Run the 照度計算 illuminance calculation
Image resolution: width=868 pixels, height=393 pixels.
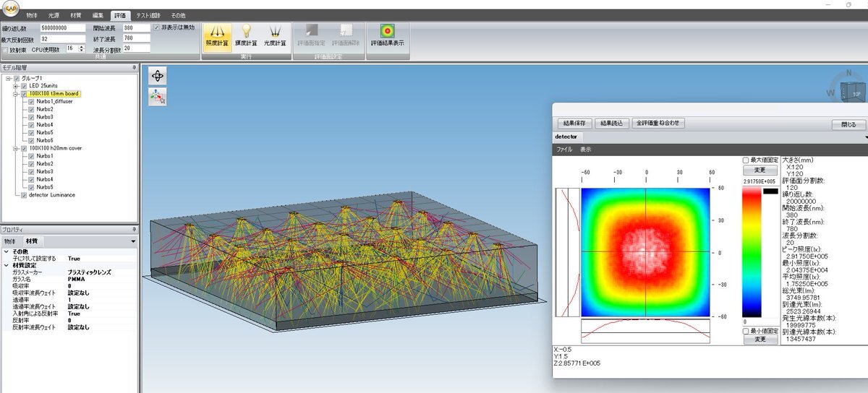[x=217, y=35]
